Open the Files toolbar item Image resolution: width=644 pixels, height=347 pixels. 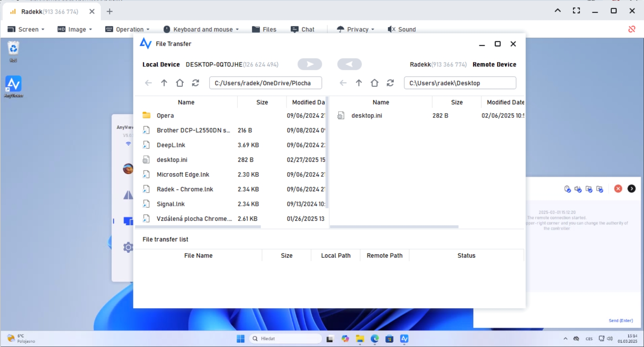264,29
